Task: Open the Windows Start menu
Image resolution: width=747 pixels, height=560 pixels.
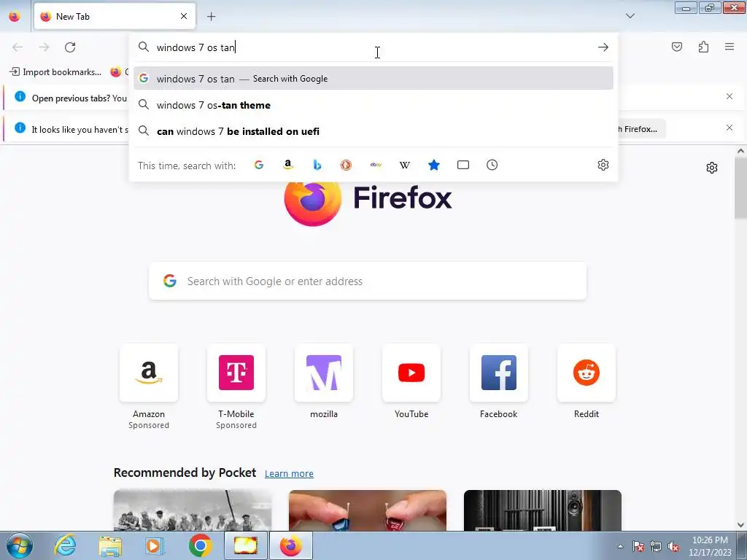Action: click(x=20, y=545)
